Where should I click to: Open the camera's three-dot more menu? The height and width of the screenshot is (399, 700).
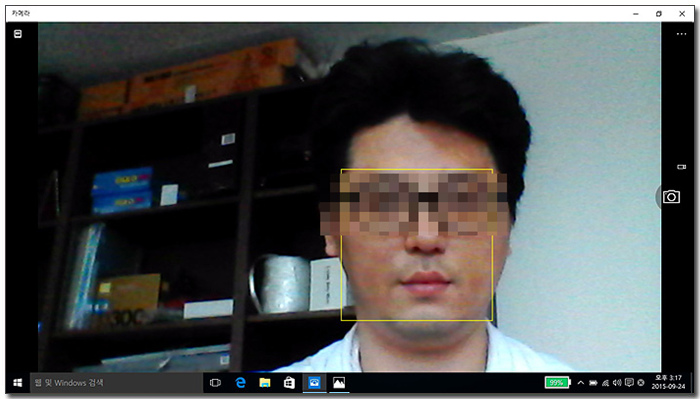(x=681, y=34)
